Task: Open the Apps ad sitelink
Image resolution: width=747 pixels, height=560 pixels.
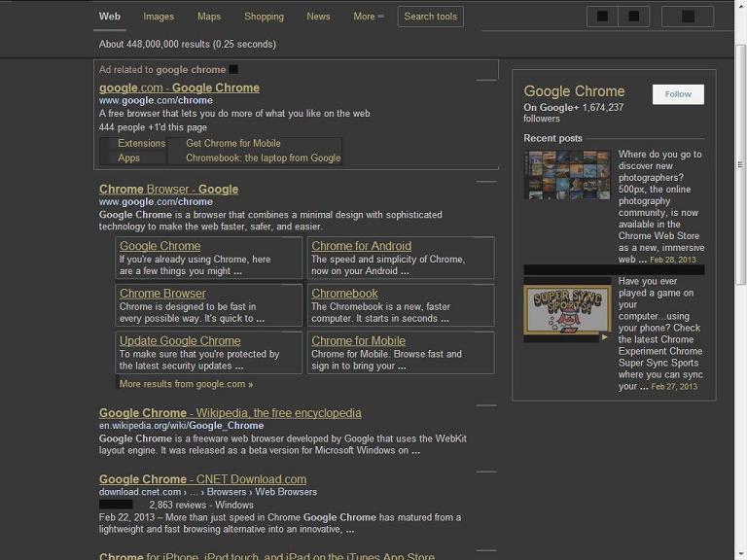Action: [128, 158]
